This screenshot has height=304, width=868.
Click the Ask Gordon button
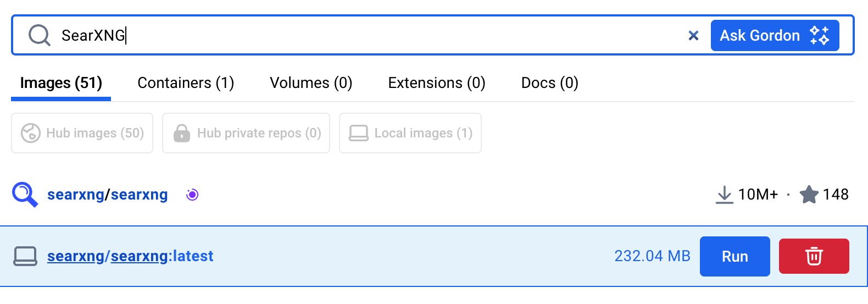(x=760, y=36)
